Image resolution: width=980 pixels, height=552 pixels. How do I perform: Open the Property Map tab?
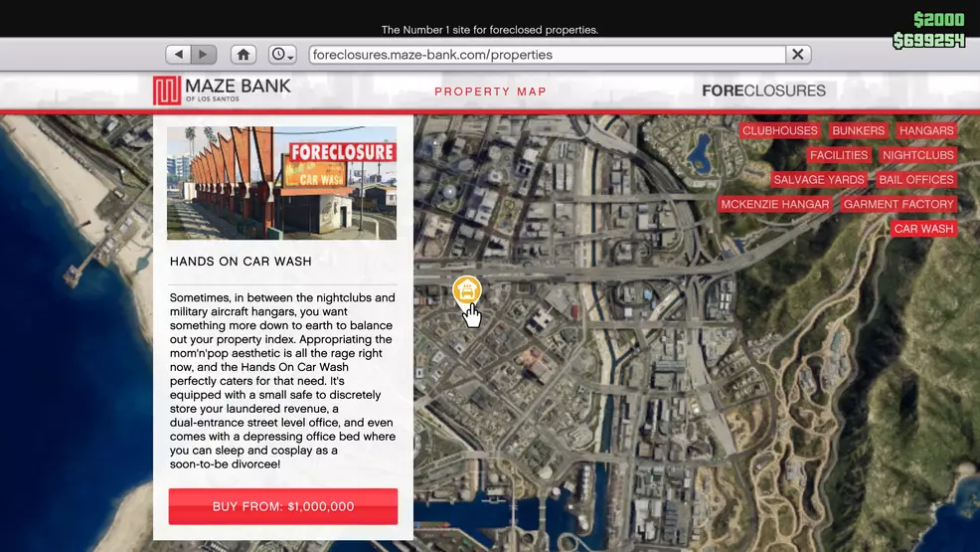pyautogui.click(x=491, y=92)
